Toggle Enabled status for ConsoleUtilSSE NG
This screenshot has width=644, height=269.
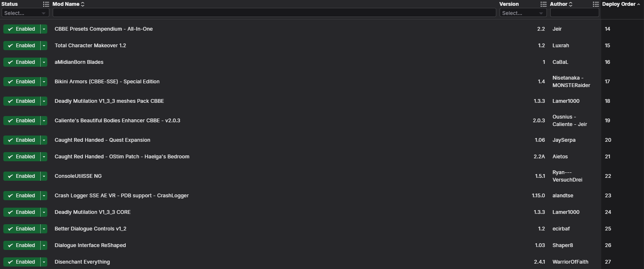(x=22, y=176)
